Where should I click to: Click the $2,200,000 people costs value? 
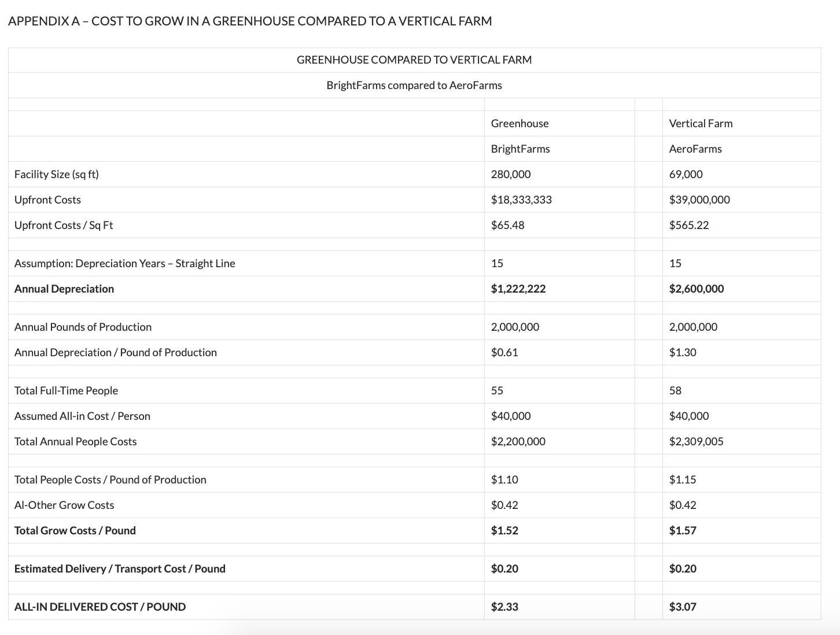[518, 441]
